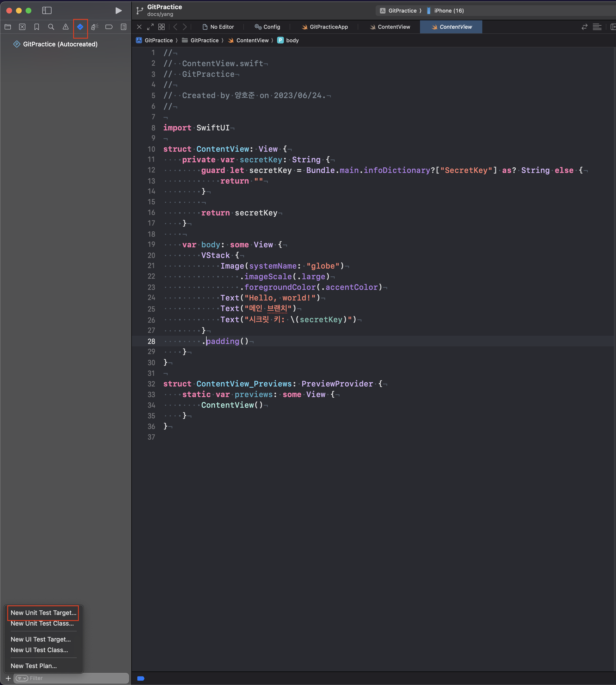Toggle the navigator sidebar visibility
The width and height of the screenshot is (616, 685).
(47, 11)
